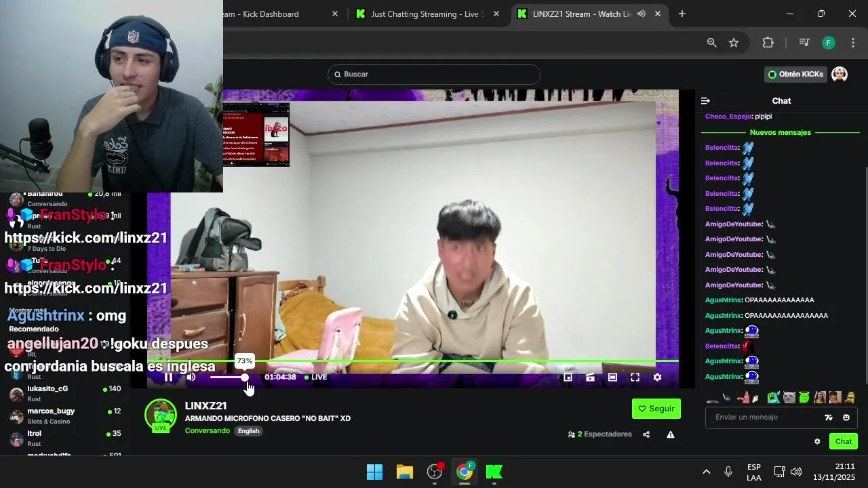
Task: Jump to LIVE in the player
Action: [x=316, y=378]
